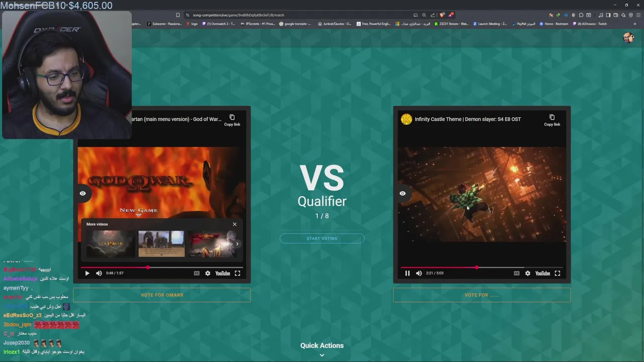The width and height of the screenshot is (644, 362).
Task: Open Infinity Castle video on YouTube
Action: click(543, 274)
